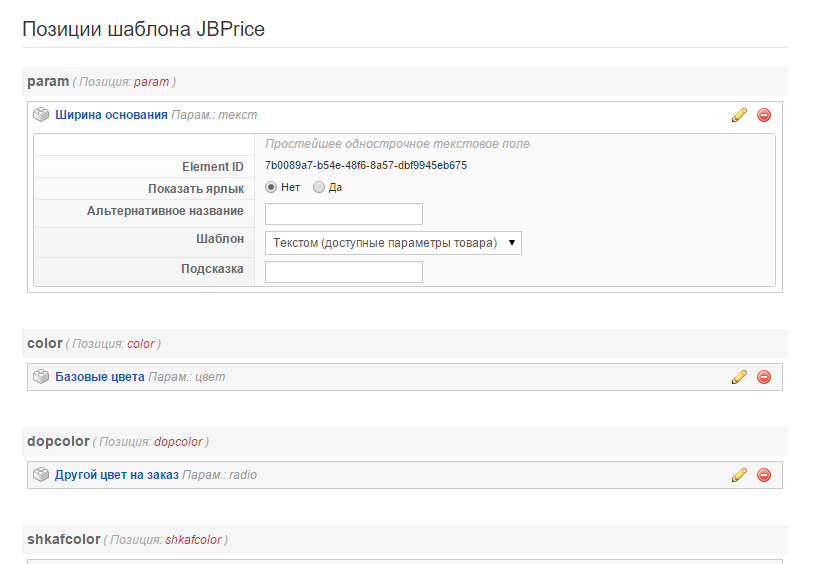Select Нет for Показать ярлык
This screenshot has height=564, width=814.
[270, 187]
